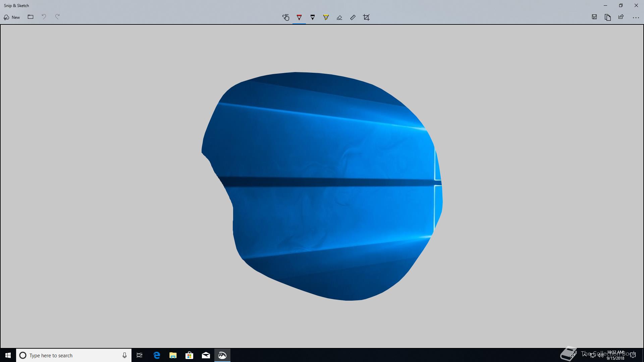
Task: Share the snip
Action: point(621,17)
